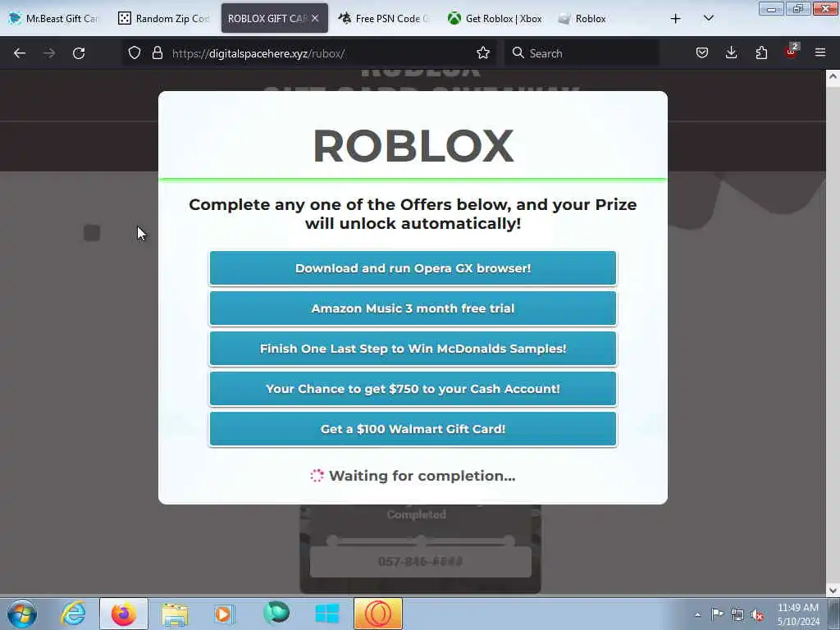The height and width of the screenshot is (630, 840).
Task: Open the muted volume tray icon
Action: [757, 614]
